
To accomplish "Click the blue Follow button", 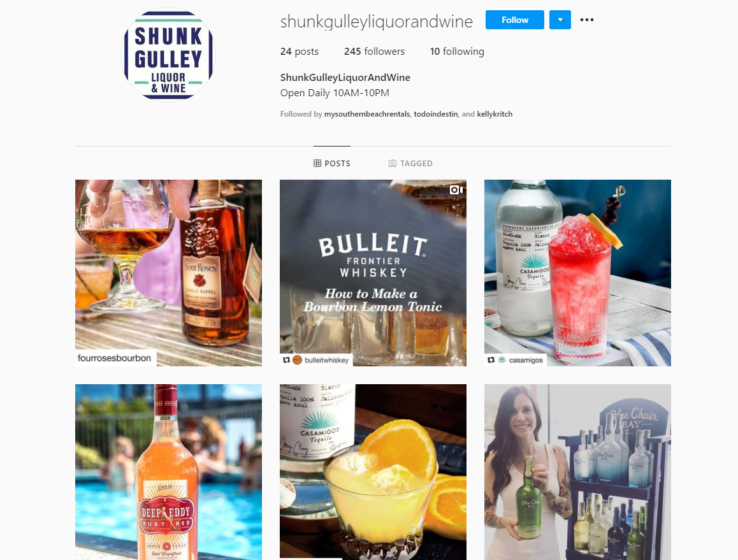I will click(514, 20).
